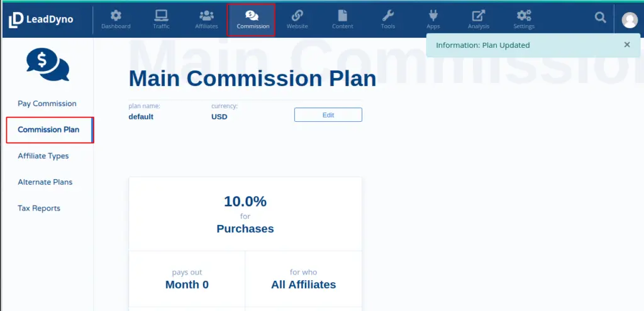This screenshot has width=644, height=311.
Task: Open the Analysis chart icon
Action: click(x=479, y=16)
